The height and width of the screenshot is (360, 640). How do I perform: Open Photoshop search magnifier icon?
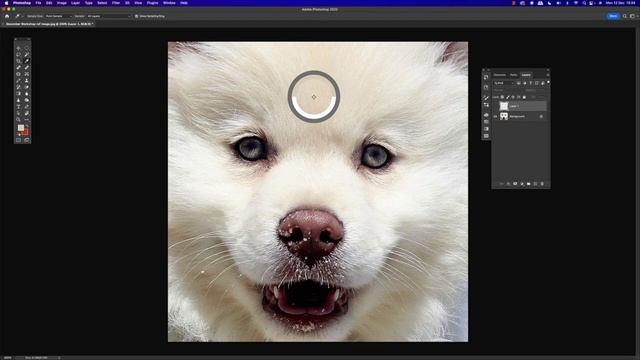624,16
